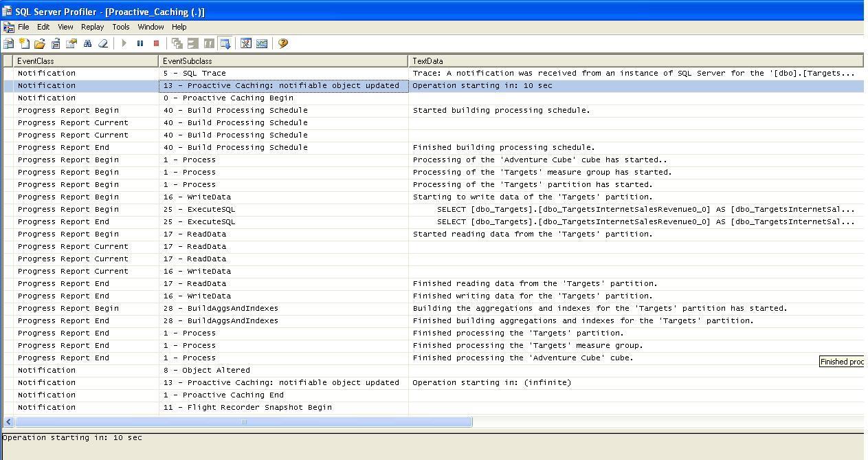868x460 pixels.
Task: Open the File menu
Action: tap(23, 27)
